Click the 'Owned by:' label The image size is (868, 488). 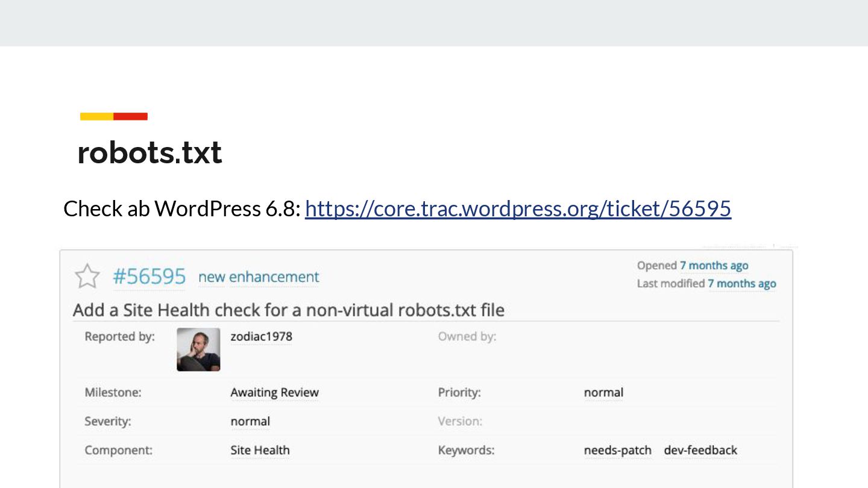coord(467,337)
